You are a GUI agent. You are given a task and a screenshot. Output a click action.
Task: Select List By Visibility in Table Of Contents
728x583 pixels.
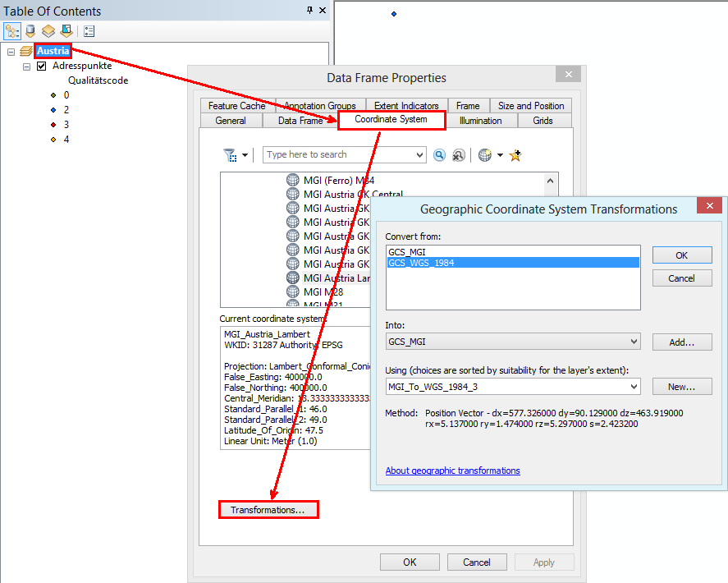click(x=48, y=30)
